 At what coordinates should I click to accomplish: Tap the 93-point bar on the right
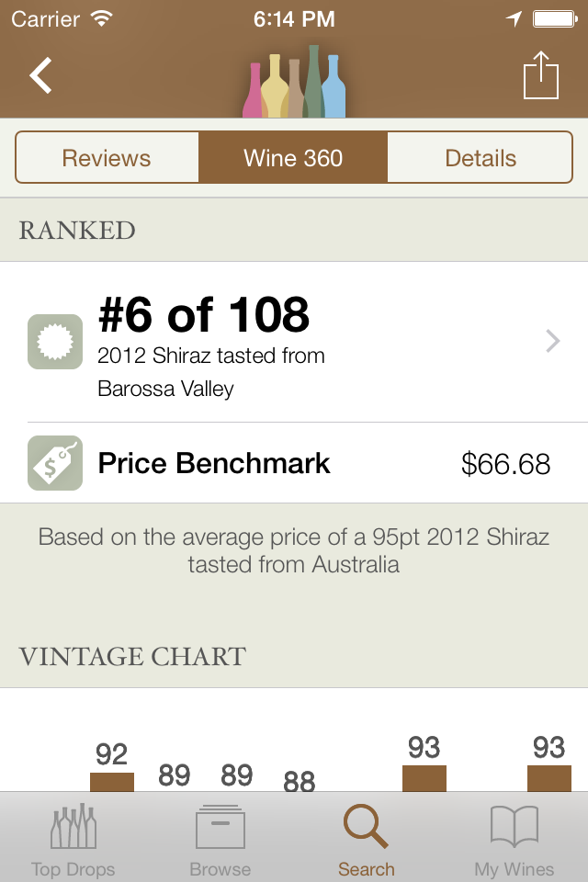548,781
